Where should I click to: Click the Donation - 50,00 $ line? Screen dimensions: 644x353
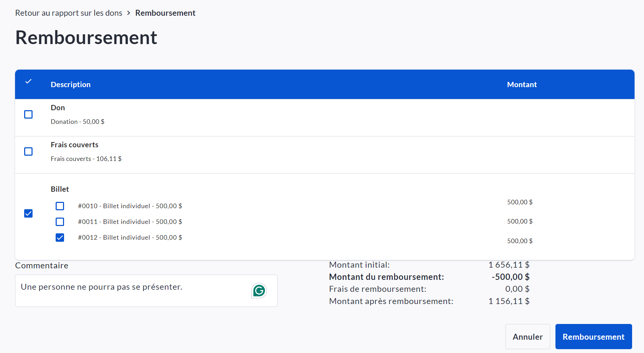(77, 122)
